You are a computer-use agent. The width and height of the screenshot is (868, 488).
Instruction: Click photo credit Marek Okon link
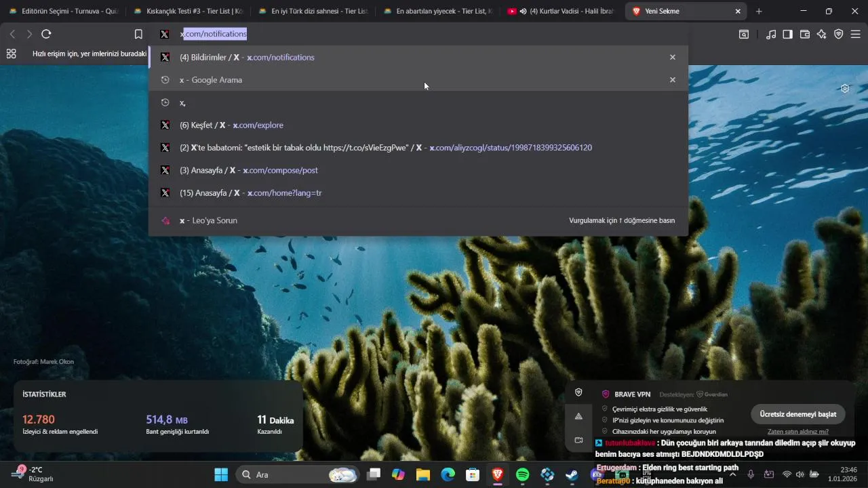(x=43, y=361)
